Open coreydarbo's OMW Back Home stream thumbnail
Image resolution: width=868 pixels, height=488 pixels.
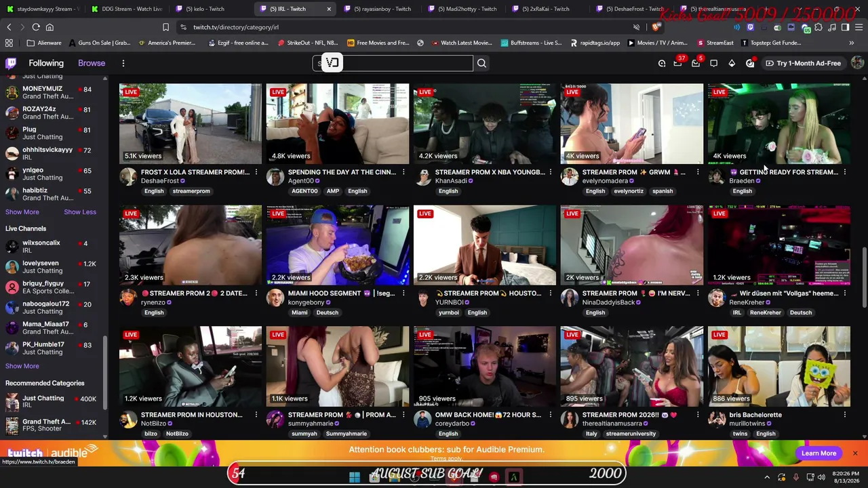tap(485, 367)
